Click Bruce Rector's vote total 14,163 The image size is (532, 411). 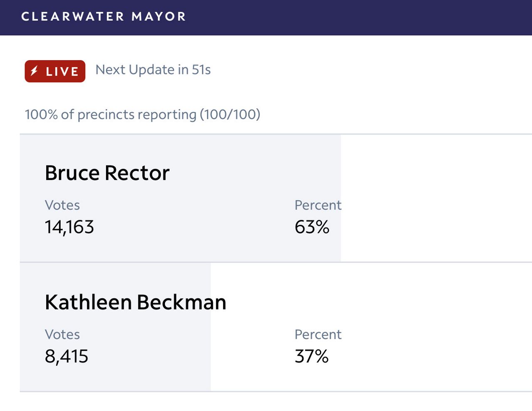click(69, 227)
